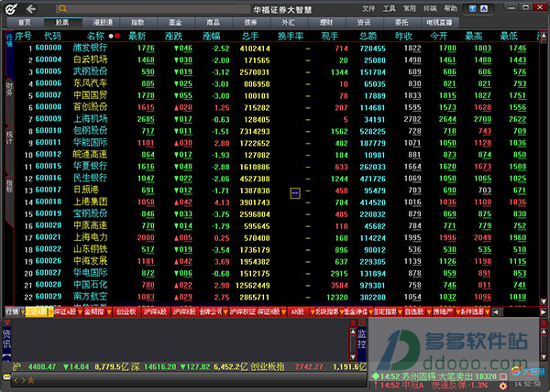
Task: Open dropdown arrow next to 挂牌公司 tab
Action: pyautogui.click(x=225, y=311)
